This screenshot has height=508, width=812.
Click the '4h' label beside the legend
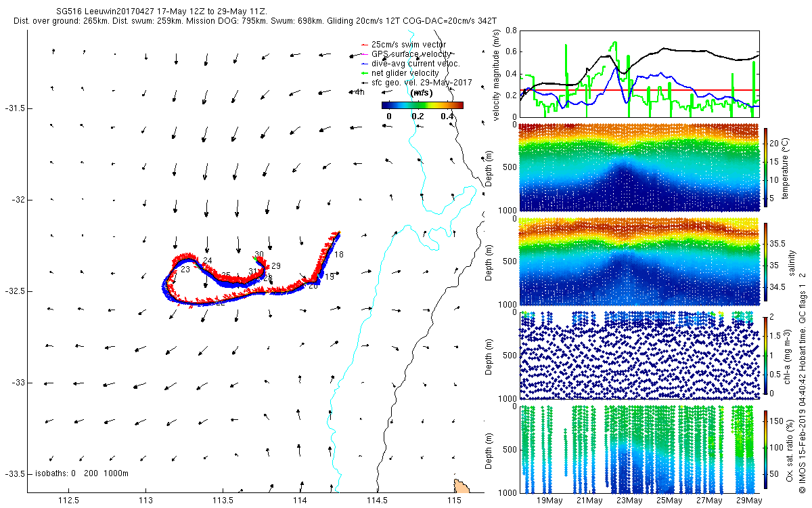[360, 92]
